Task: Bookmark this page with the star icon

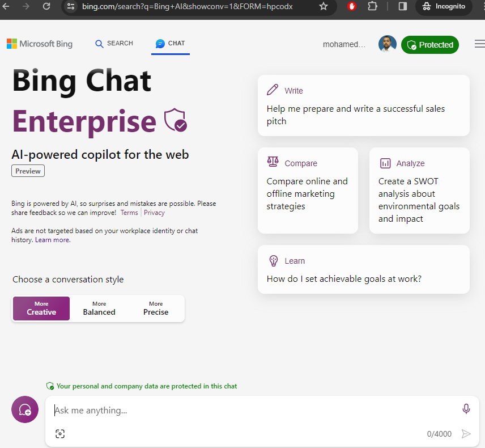Action: tap(323, 6)
